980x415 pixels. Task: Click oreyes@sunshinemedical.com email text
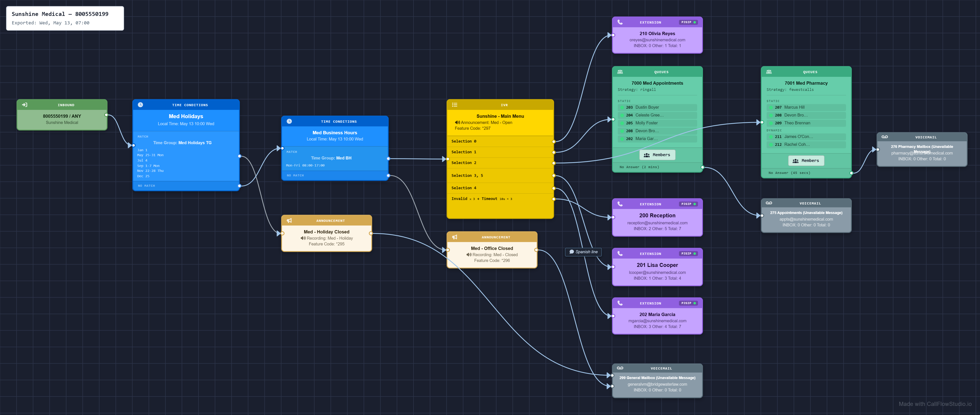pyautogui.click(x=657, y=40)
